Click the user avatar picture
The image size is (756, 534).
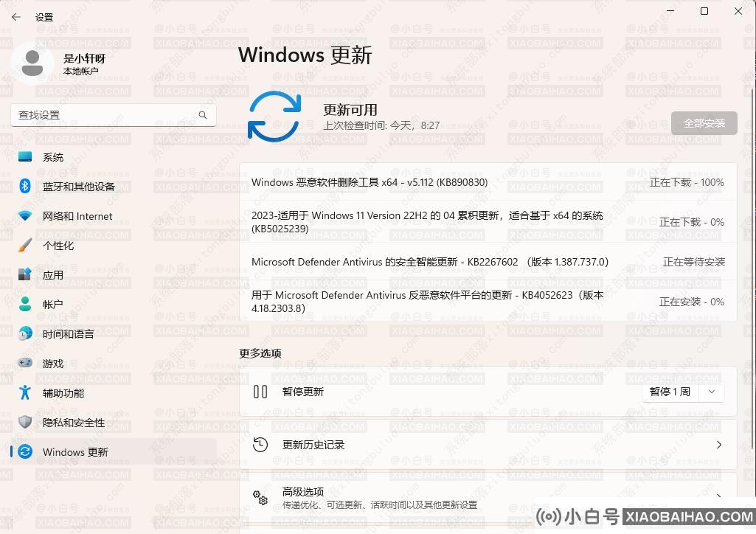point(32,63)
